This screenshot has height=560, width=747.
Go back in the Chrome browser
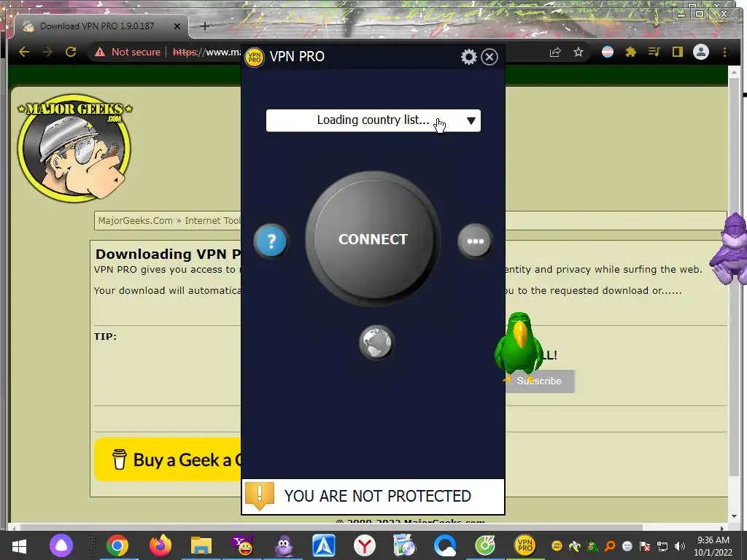coord(24,52)
